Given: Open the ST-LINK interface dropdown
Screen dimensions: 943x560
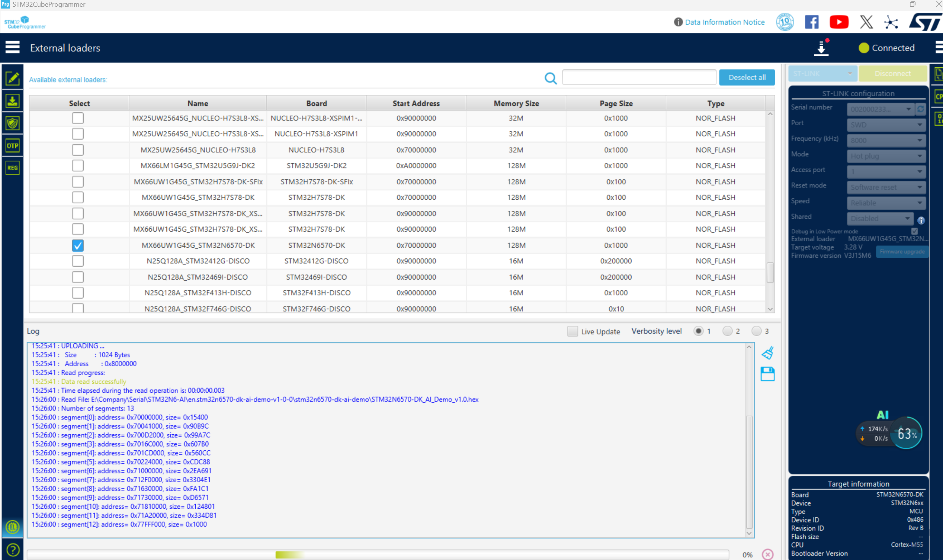Looking at the screenshot, I should point(822,74).
